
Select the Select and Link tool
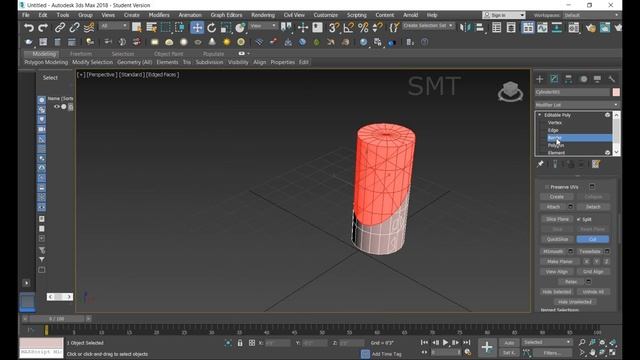point(60,27)
